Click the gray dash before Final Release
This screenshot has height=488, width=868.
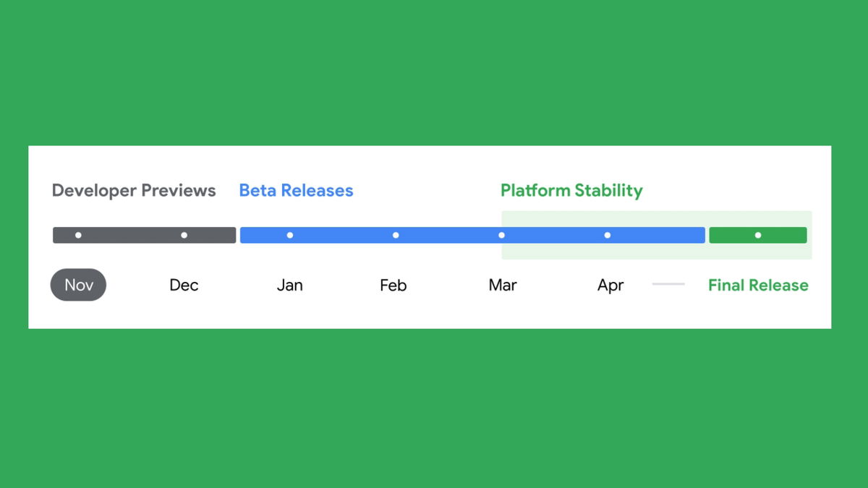(x=668, y=284)
